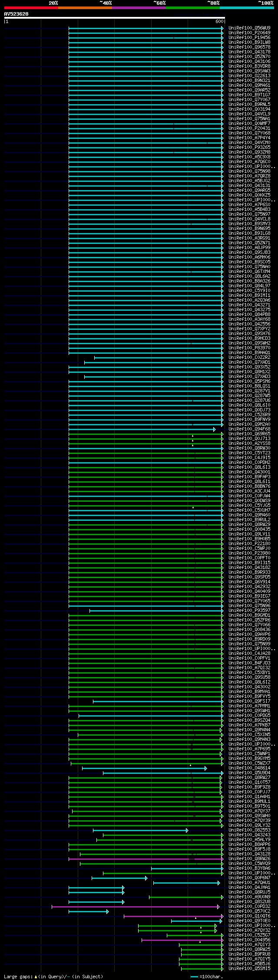The width and height of the screenshot is (278, 980).
Task: Select the UniRef100_Q4VCL9 label
Action: point(249,114)
